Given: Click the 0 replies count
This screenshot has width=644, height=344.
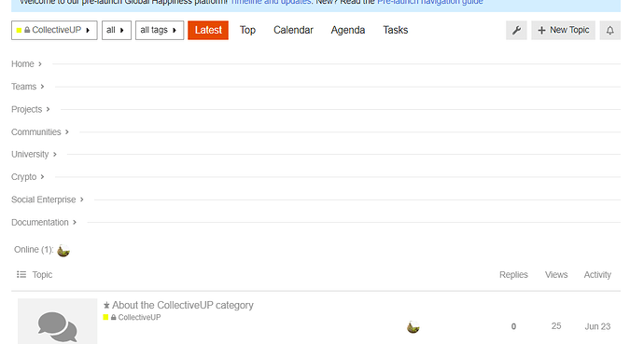Looking at the screenshot, I should coord(513,327).
